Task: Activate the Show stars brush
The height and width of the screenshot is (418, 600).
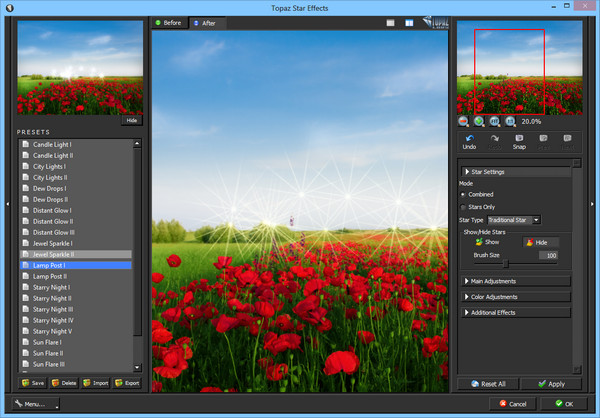Action: click(487, 242)
